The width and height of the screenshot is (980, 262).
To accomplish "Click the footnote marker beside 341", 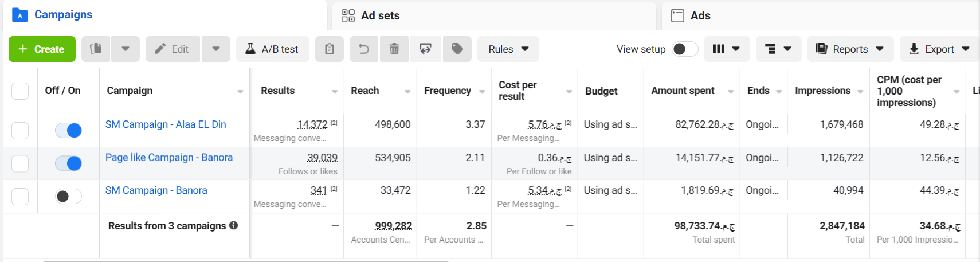I will (334, 189).
